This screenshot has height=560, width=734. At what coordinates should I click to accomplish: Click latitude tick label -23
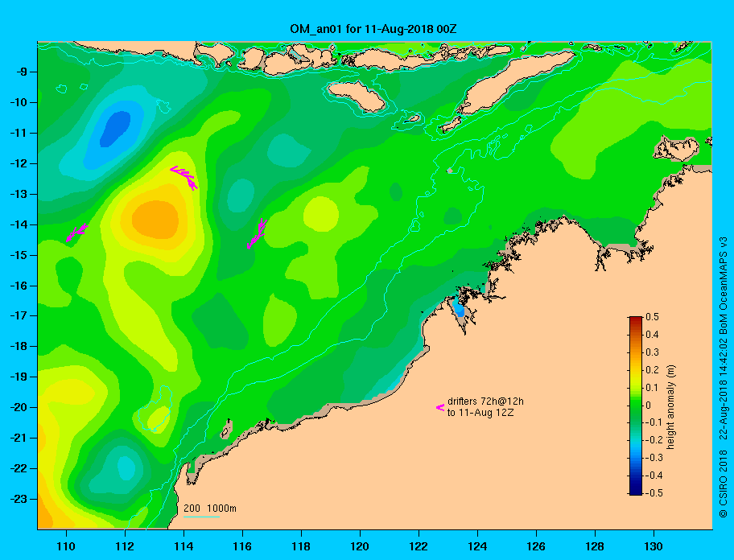coord(19,499)
